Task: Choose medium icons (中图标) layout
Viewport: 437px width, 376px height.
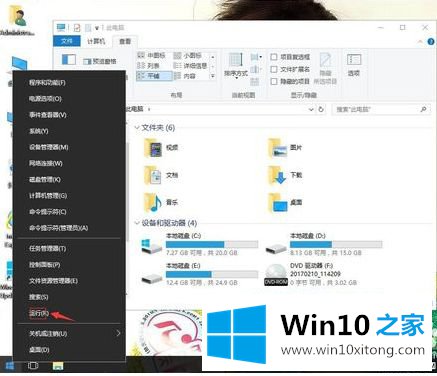Action: pyautogui.click(x=152, y=55)
